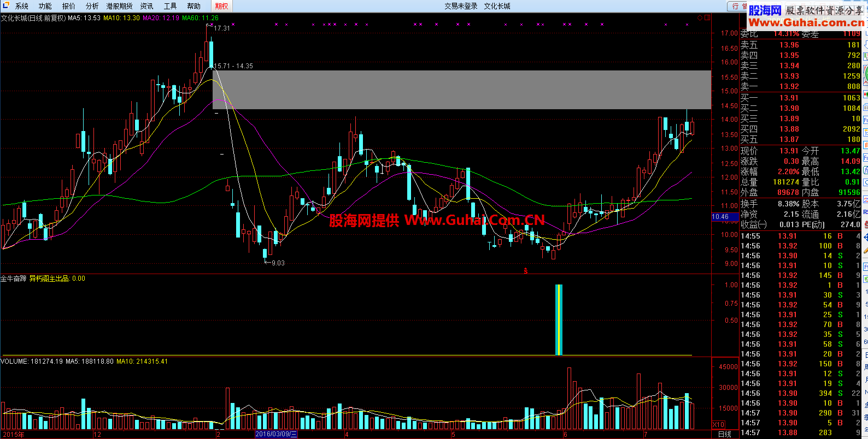Click the 行情 button at top right

[738, 6]
